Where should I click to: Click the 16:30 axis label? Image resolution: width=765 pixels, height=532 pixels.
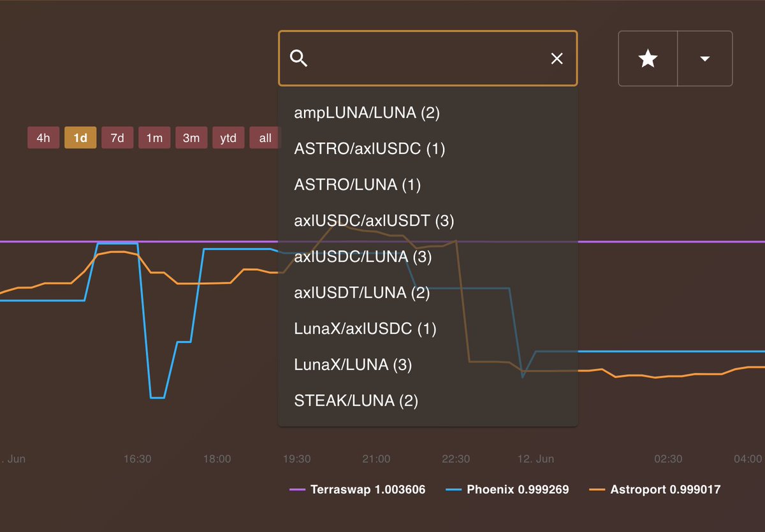click(x=138, y=459)
